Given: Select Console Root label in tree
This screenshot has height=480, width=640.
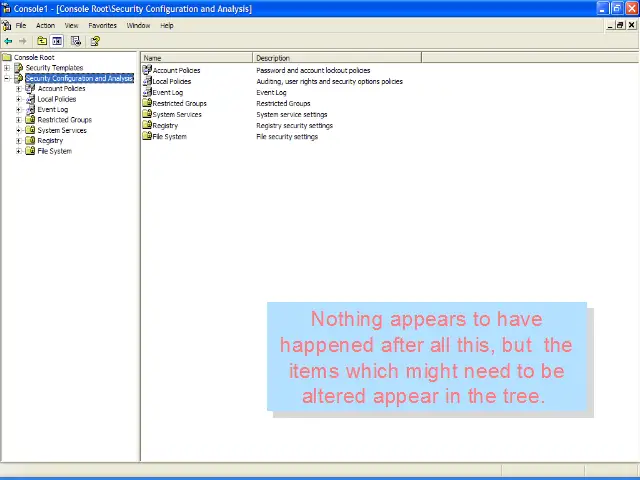Looking at the screenshot, I should pyautogui.click(x=34, y=58).
